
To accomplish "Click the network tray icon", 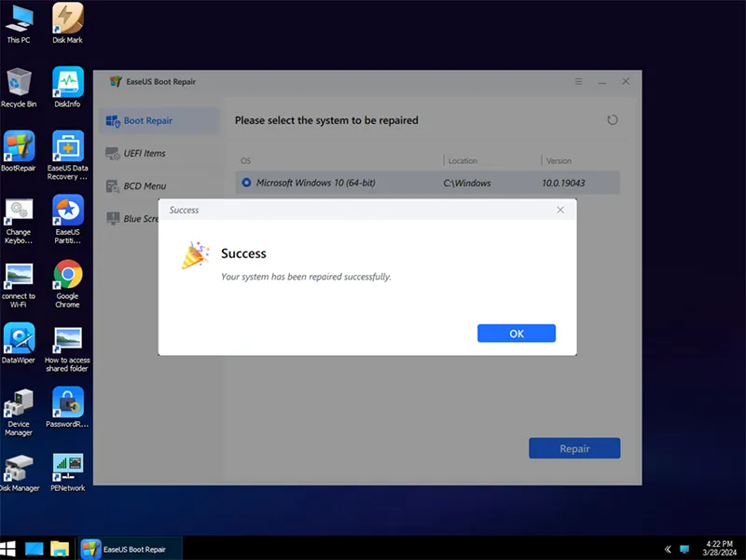I will pos(684,549).
